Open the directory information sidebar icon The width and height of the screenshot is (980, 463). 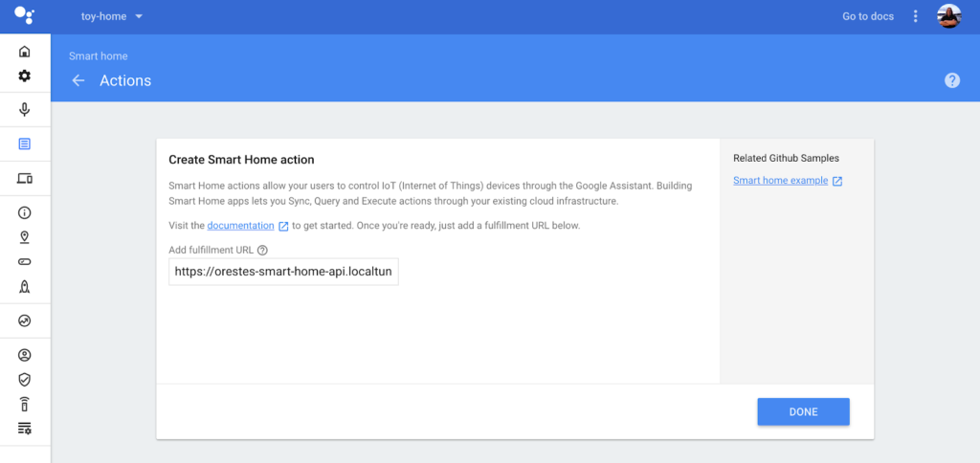[x=24, y=212]
